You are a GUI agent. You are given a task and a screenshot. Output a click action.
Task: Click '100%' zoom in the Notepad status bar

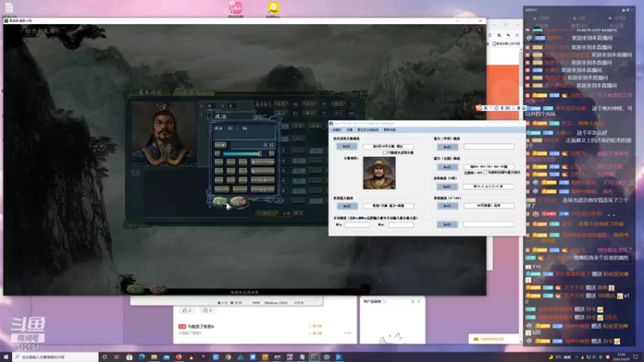256,303
